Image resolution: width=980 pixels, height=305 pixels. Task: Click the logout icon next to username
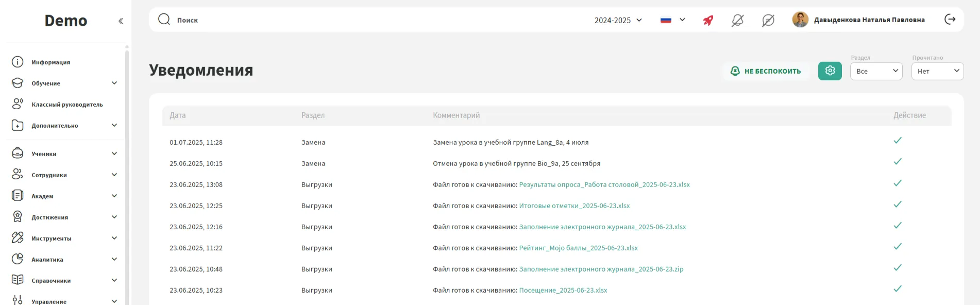(950, 20)
